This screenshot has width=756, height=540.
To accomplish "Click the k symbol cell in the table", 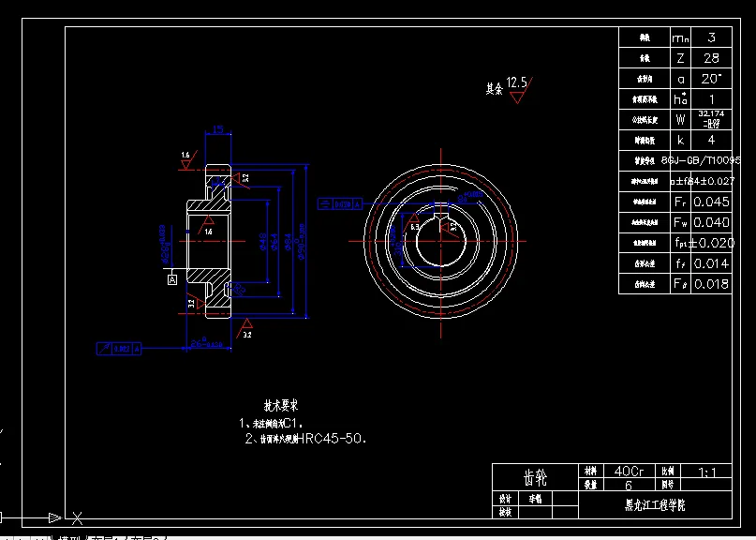I will coord(680,141).
